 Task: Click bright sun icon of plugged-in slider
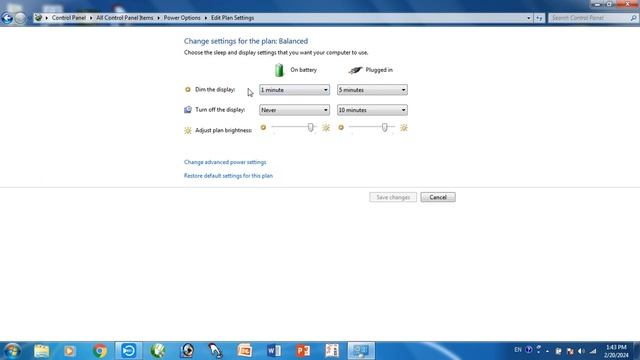(404, 128)
